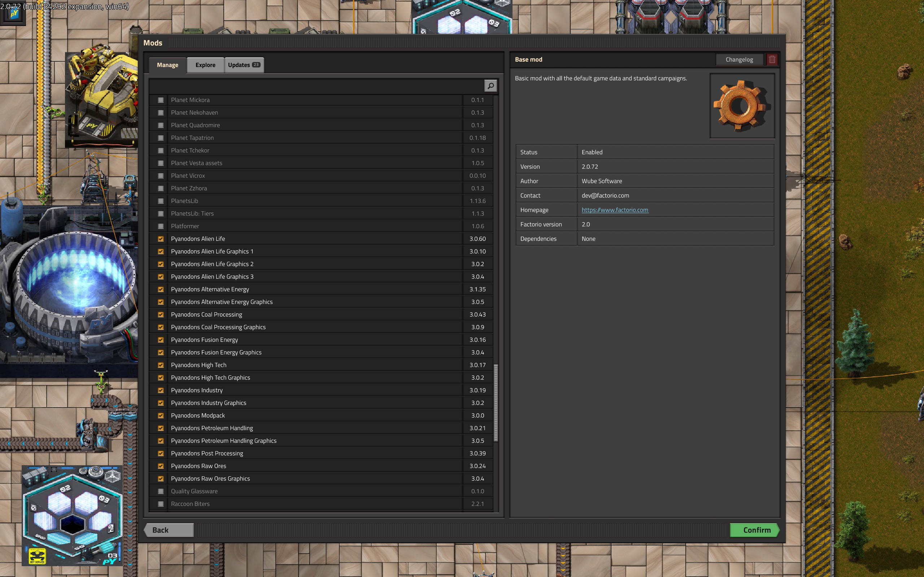Click the search magnifier icon

coord(490,85)
